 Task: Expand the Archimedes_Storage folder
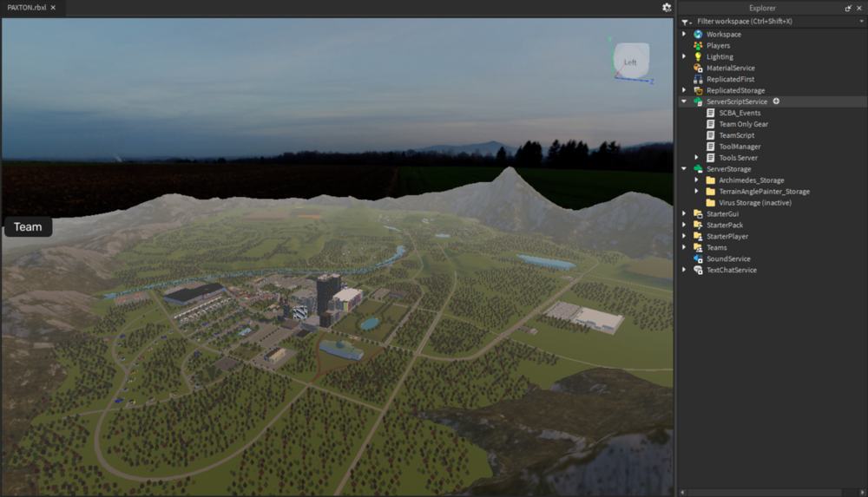click(x=697, y=180)
